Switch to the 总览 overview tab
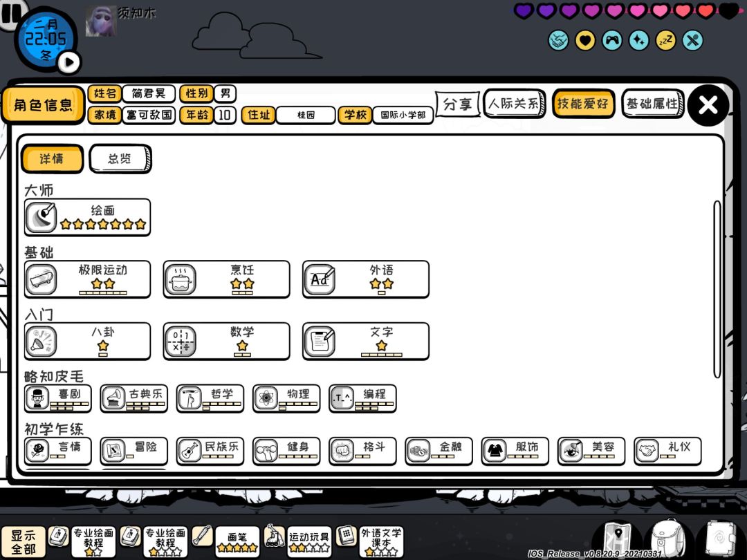 (120, 158)
